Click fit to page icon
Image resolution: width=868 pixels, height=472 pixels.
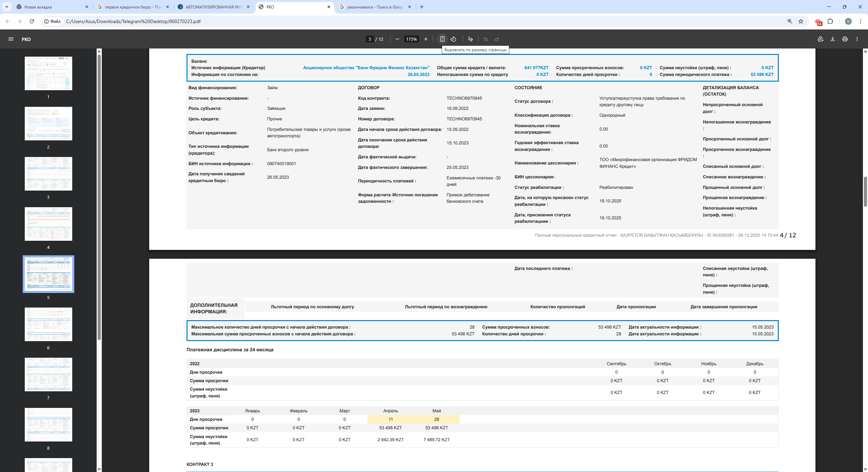click(442, 39)
